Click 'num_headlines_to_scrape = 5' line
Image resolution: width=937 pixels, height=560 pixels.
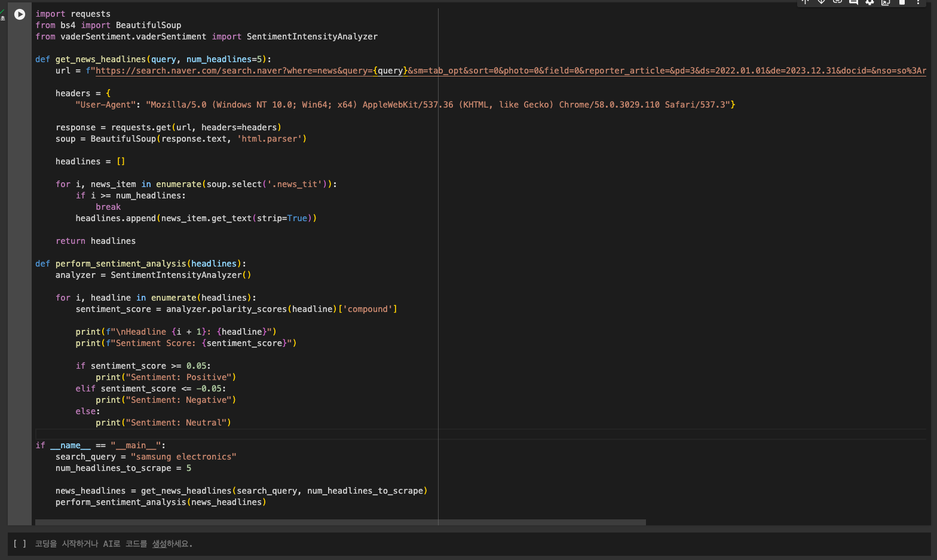point(123,468)
